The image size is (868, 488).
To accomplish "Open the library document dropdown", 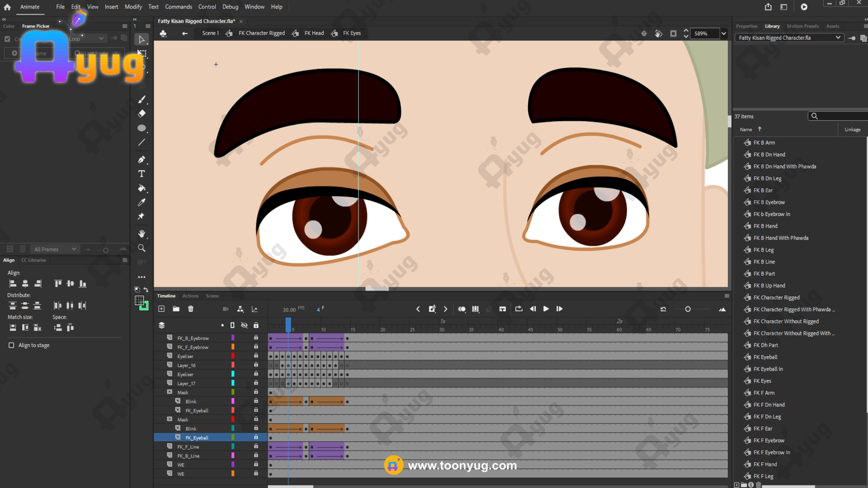I will pyautogui.click(x=789, y=38).
